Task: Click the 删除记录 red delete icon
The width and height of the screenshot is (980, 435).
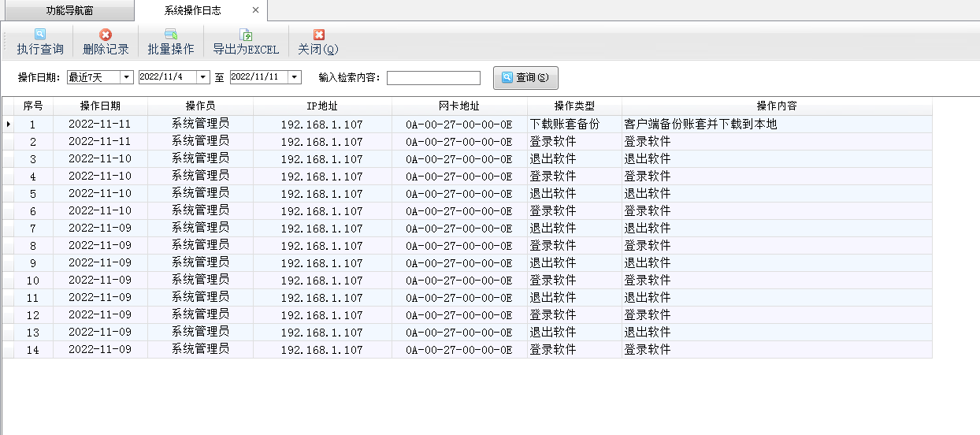Action: [106, 35]
